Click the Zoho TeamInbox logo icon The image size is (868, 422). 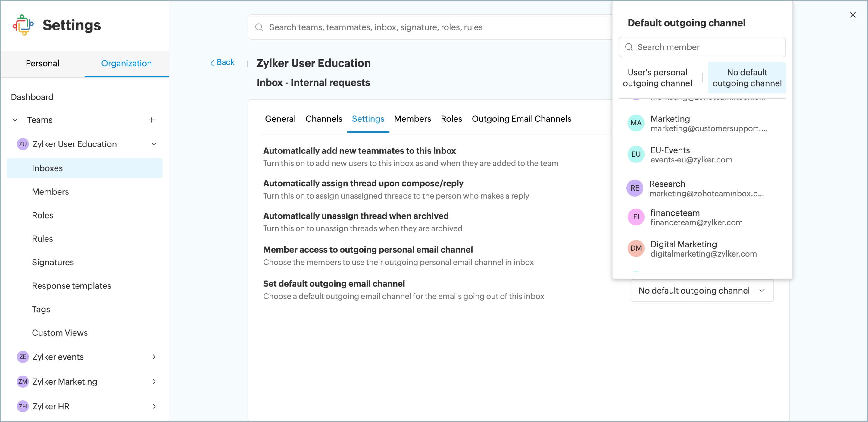coord(23,25)
